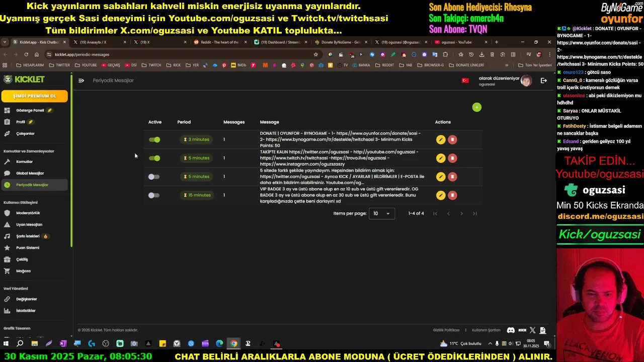
Task: Open the user avatar in Kicklet header
Action: point(526,80)
